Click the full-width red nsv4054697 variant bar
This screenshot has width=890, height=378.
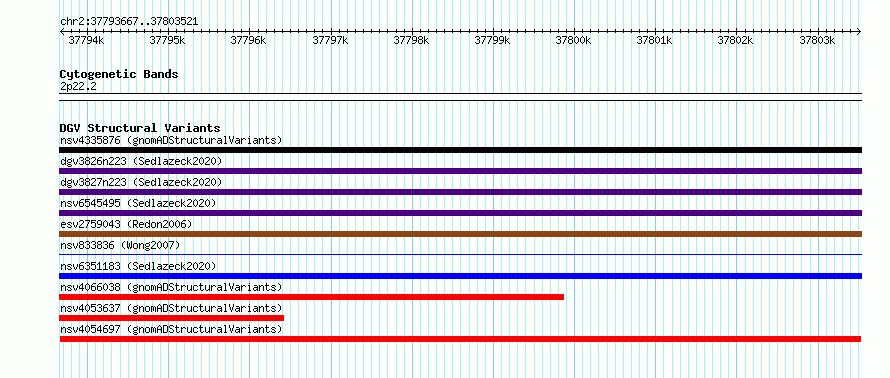point(460,339)
